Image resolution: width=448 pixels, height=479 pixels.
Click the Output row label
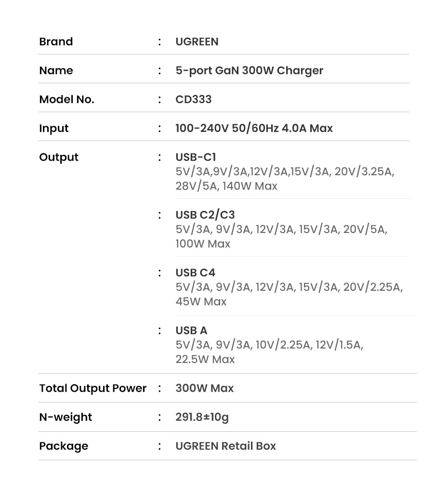click(x=59, y=157)
